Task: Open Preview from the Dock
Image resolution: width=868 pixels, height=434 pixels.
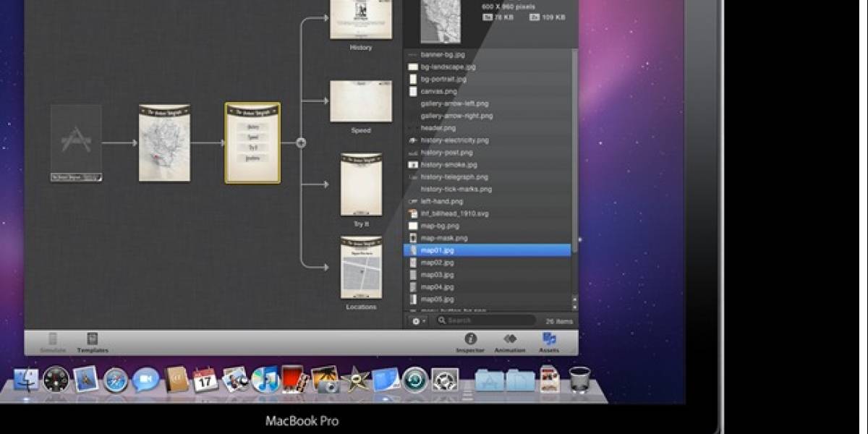Action: click(235, 379)
